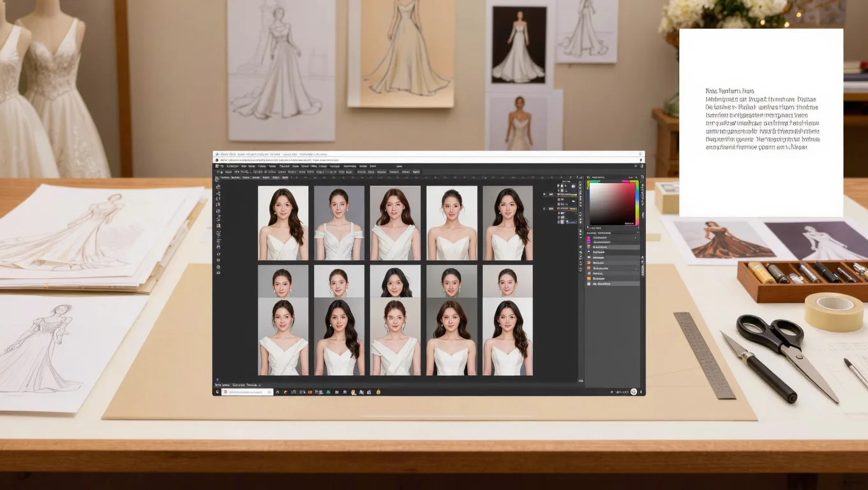
Task: Select the second portrait in the top row
Action: click(339, 223)
